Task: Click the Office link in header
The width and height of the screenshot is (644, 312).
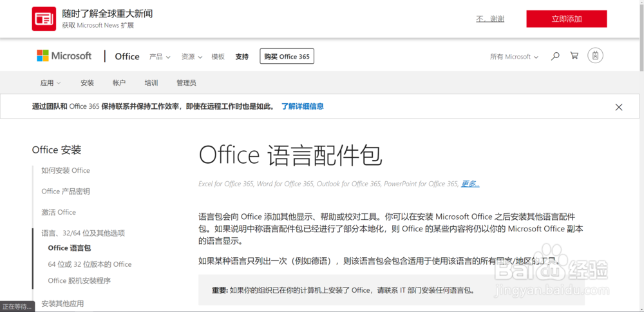Action: click(128, 56)
